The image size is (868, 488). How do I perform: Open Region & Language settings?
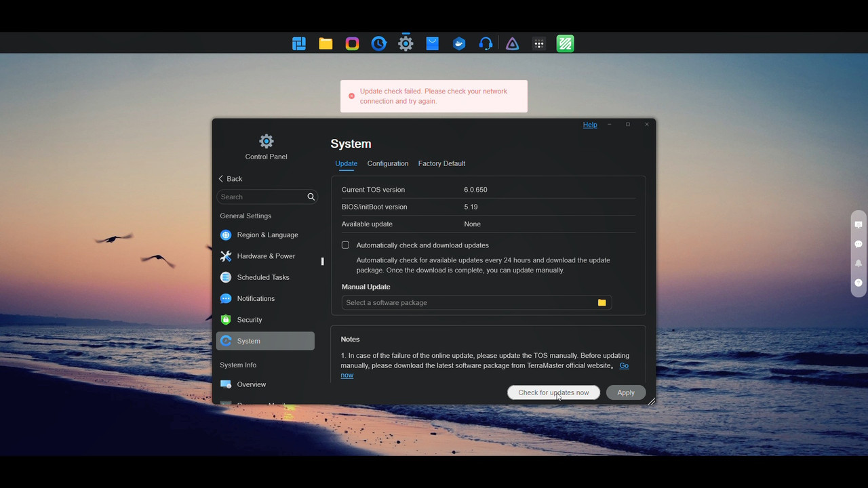265,235
